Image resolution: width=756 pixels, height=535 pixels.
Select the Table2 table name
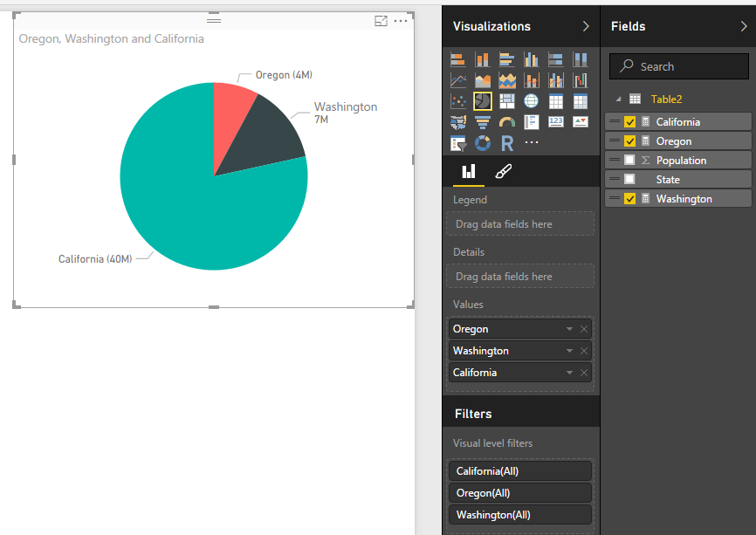(666, 99)
